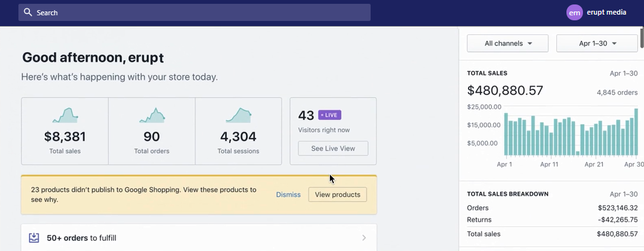
Task: Open the Total orders card showing 90
Action: coord(151,131)
